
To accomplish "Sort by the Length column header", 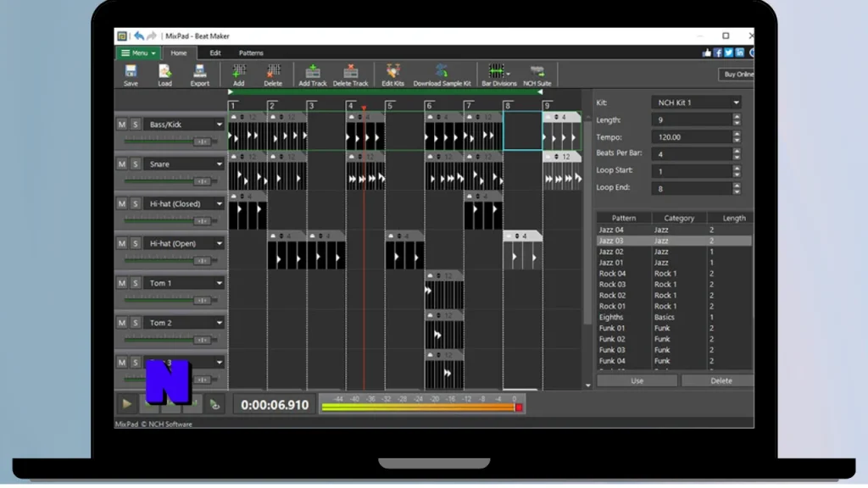I will 730,218.
